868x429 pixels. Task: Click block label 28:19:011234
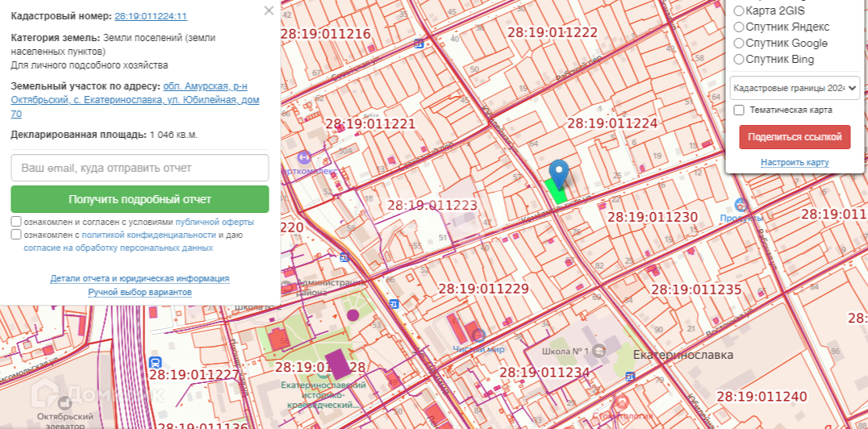[545, 373]
